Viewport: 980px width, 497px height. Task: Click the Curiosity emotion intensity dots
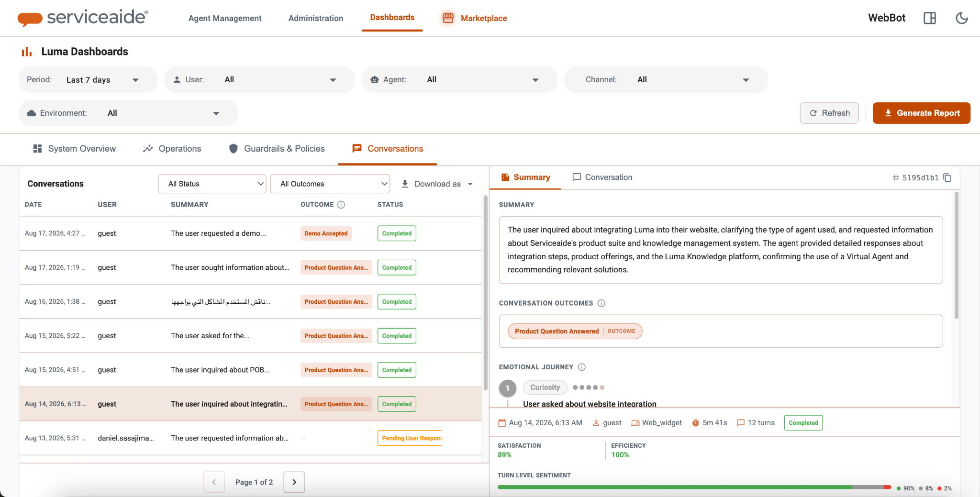tap(589, 387)
